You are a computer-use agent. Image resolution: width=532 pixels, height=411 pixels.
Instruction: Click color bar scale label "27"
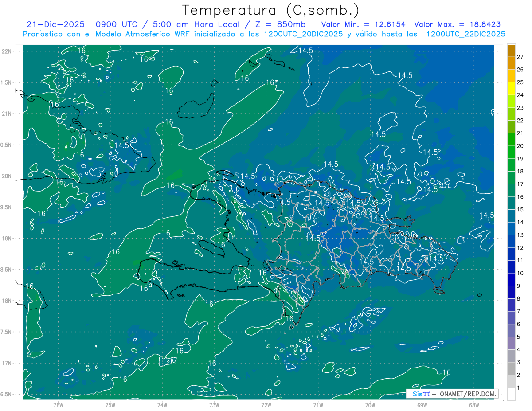520,57
